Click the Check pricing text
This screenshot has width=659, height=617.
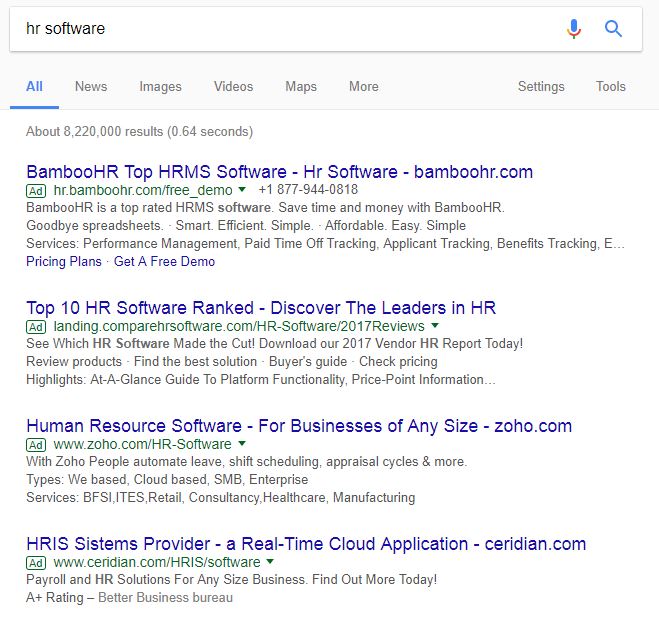(398, 361)
